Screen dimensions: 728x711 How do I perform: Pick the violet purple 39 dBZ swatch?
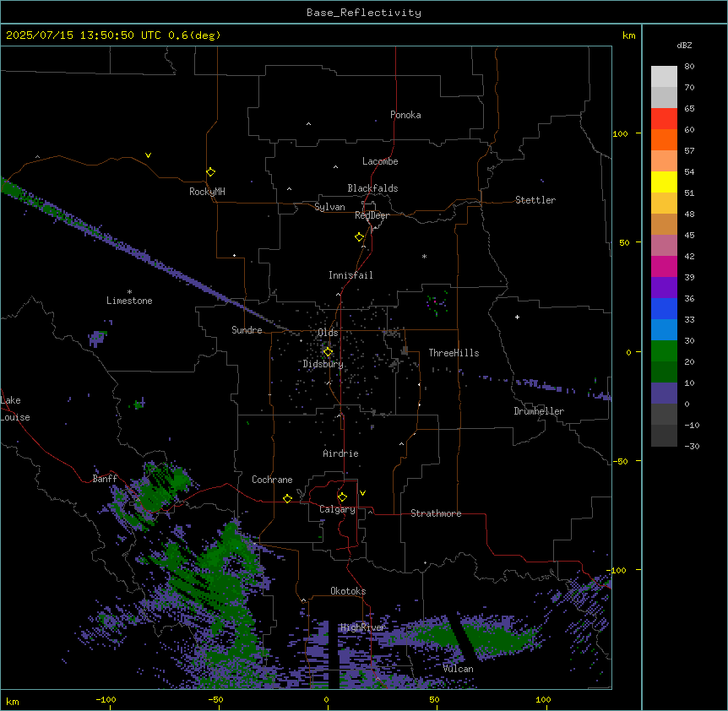(664, 288)
